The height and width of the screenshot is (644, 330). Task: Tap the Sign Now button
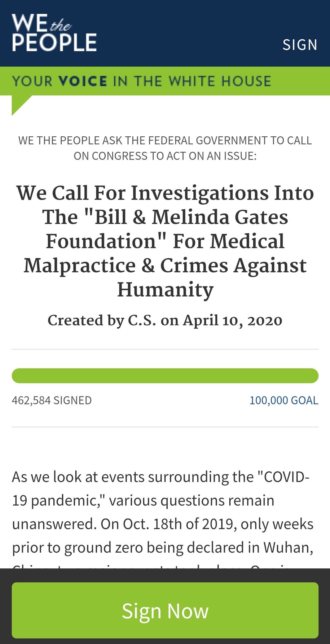tap(165, 610)
